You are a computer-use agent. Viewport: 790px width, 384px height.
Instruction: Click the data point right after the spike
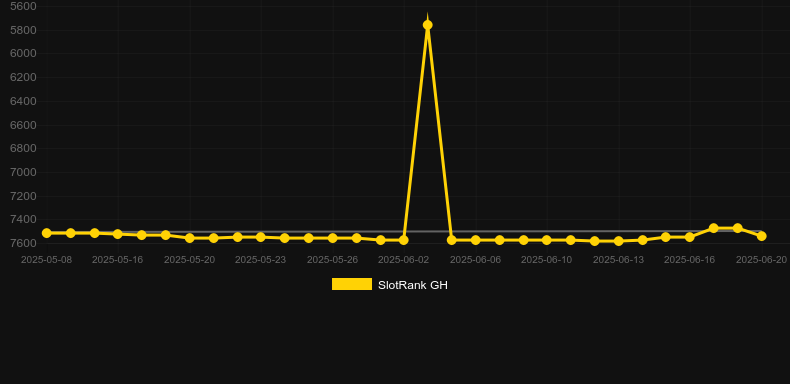(452, 240)
